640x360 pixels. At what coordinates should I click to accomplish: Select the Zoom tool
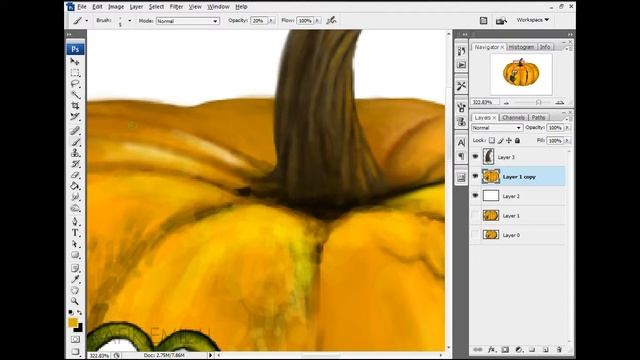click(75, 301)
